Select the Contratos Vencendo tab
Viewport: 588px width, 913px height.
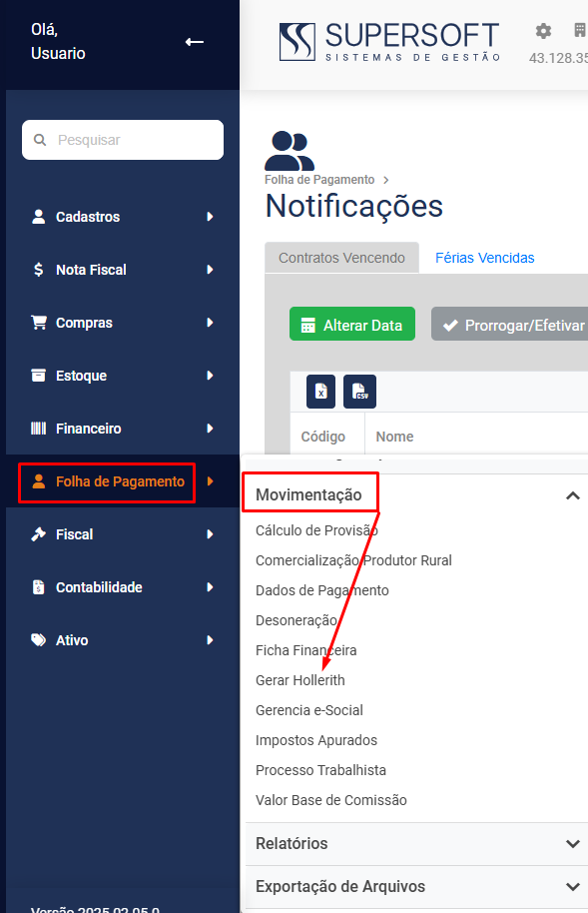pyautogui.click(x=341, y=258)
